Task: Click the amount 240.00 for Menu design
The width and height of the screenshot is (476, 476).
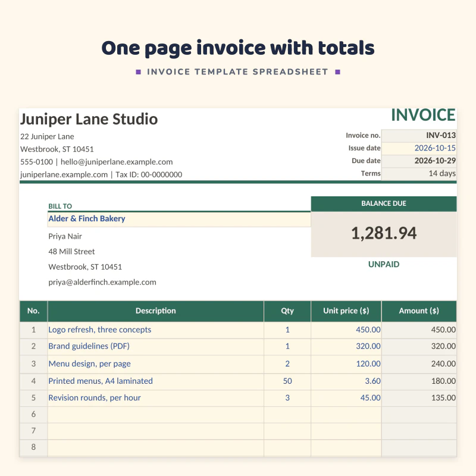Action: [419, 364]
